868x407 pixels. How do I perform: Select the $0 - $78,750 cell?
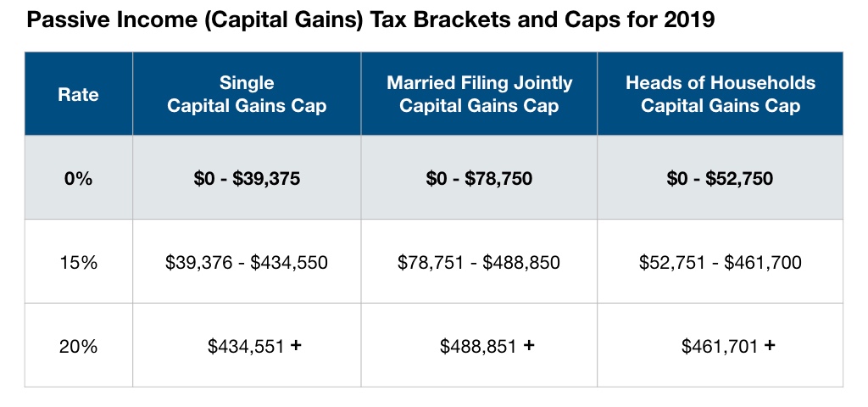(479, 179)
